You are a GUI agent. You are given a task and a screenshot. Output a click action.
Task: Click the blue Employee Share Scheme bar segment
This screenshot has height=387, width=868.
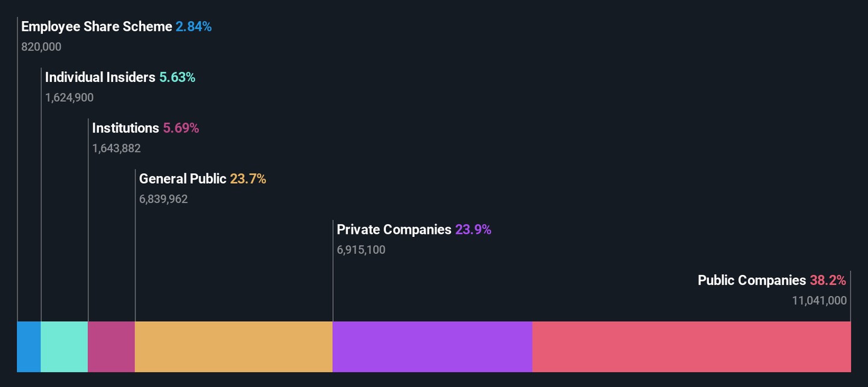point(29,347)
